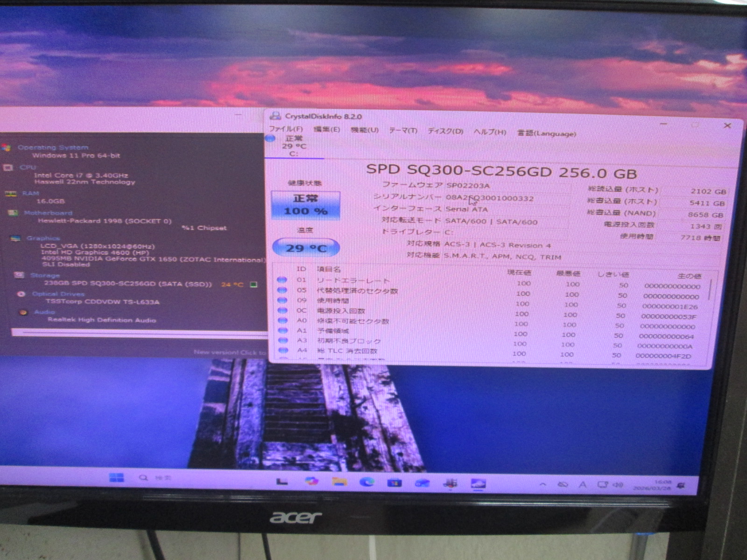This screenshot has width=747, height=560.
Task: Click the 29 °C temperature button
Action: pyautogui.click(x=306, y=248)
